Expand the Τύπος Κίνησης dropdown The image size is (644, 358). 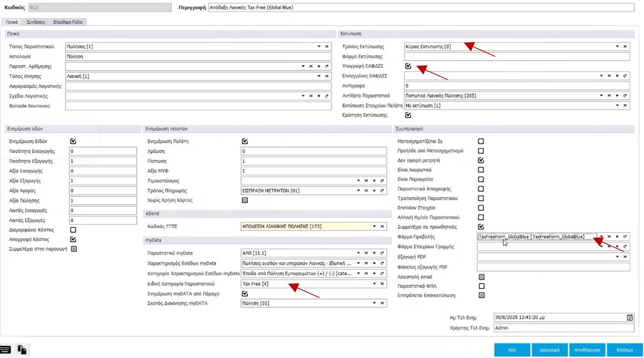[x=319, y=76]
